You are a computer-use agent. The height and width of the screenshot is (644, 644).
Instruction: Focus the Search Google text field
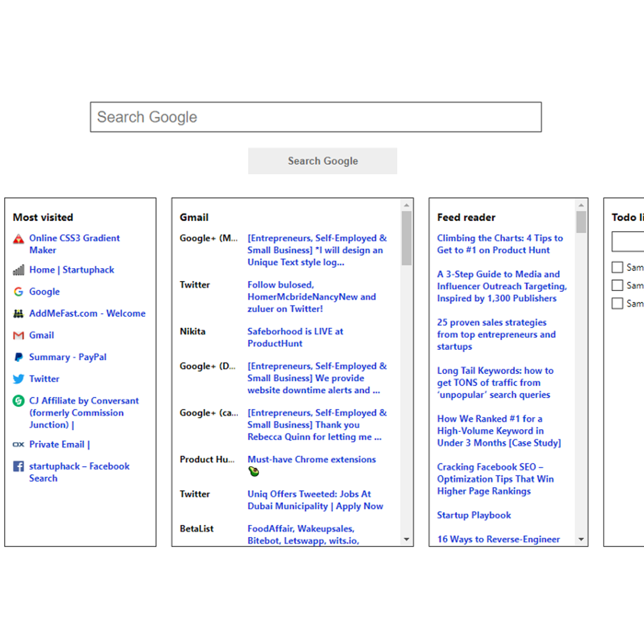pyautogui.click(x=316, y=117)
